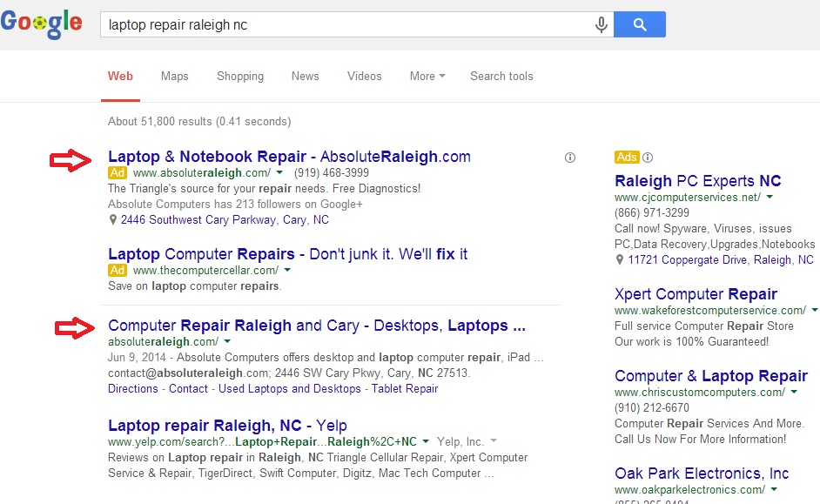Viewport: 820px width, 504px height.
Task: Click the www.cjcomputerservices.net/ URL text
Action: coord(688,197)
